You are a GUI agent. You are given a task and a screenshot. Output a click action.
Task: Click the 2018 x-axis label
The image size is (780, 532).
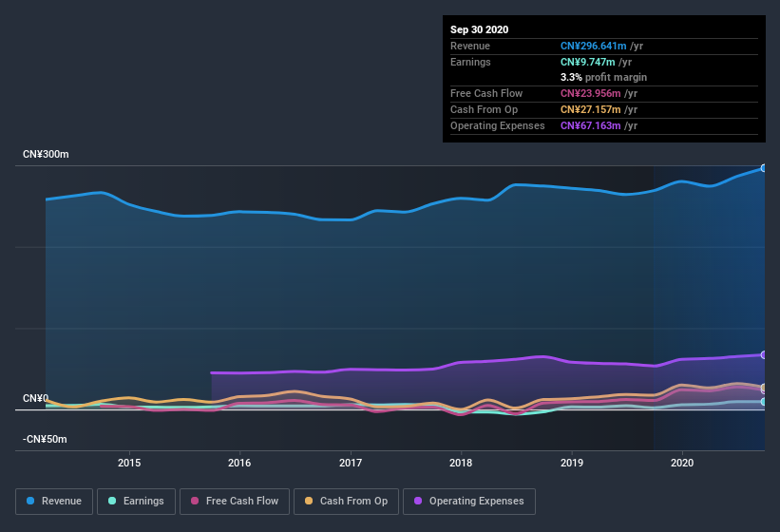(x=461, y=463)
